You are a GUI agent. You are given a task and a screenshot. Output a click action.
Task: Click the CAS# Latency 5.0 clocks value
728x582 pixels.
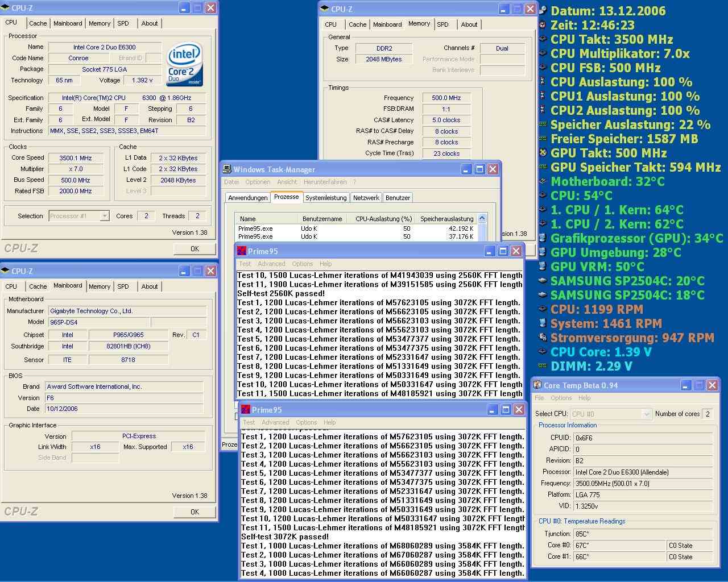pyautogui.click(x=446, y=120)
